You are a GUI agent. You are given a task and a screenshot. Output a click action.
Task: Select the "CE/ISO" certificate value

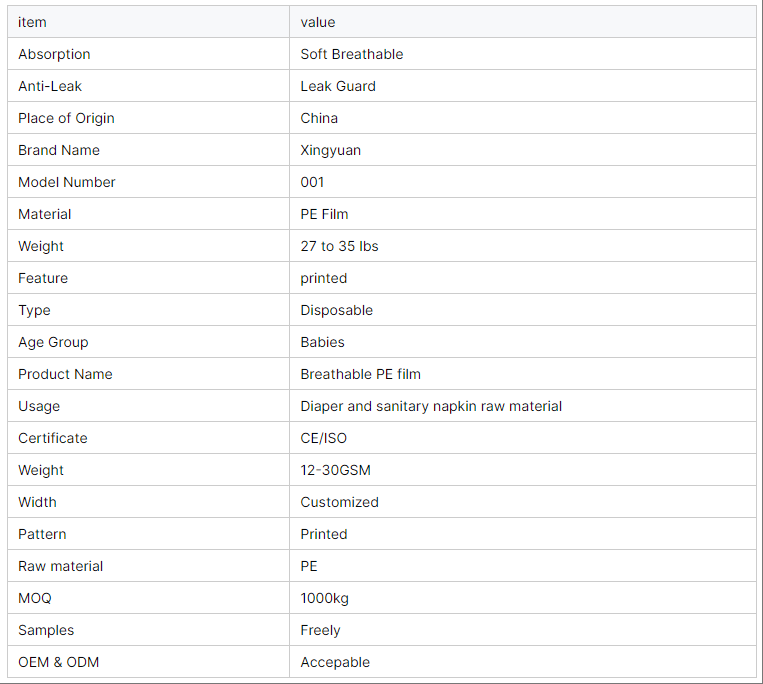coord(324,438)
